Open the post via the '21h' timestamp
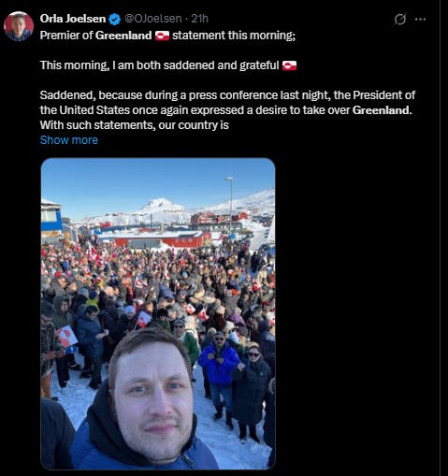Image resolution: width=448 pixels, height=476 pixels. point(199,19)
